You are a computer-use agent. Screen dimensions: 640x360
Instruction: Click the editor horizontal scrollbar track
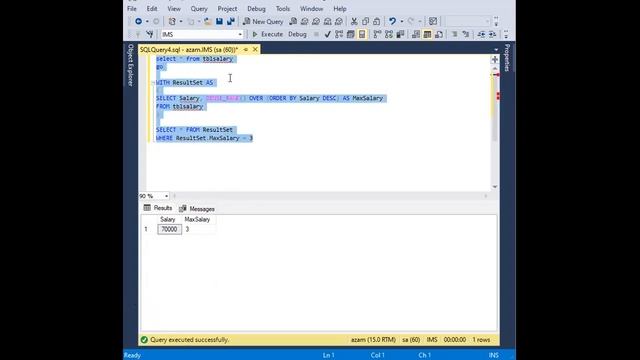point(330,196)
